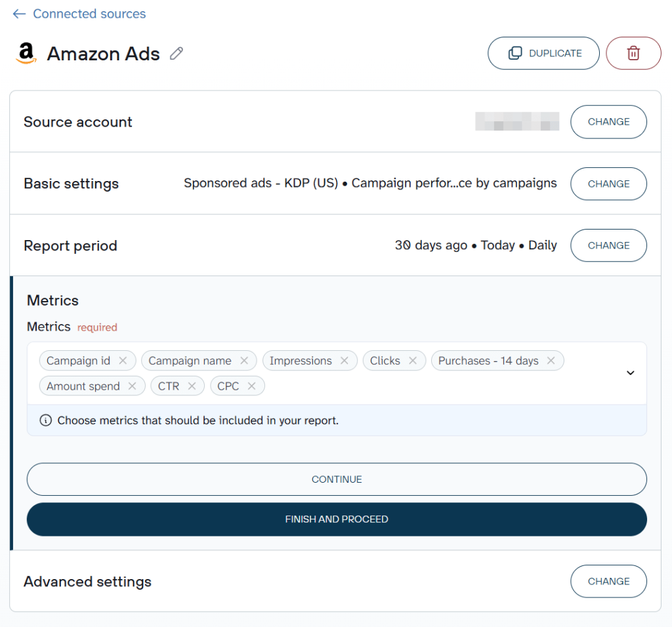Click the Amazon logo icon
The height and width of the screenshot is (627, 672).
(x=26, y=54)
